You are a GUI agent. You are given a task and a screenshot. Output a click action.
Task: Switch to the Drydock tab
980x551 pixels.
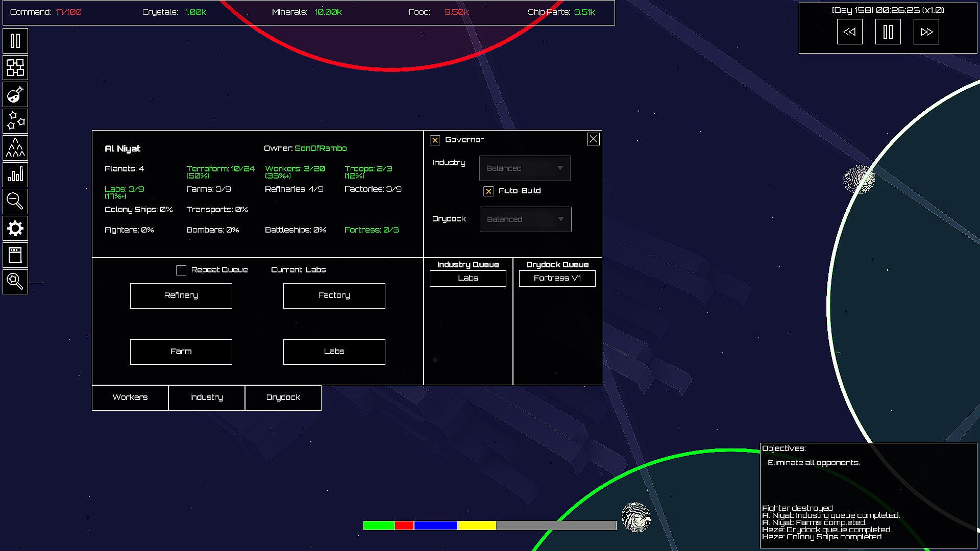click(x=283, y=397)
